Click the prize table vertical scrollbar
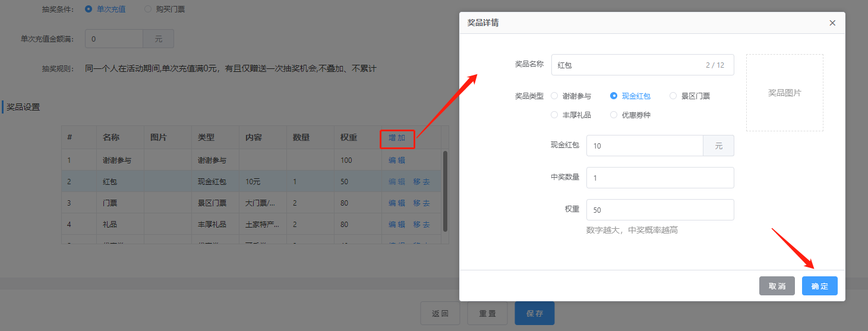The height and width of the screenshot is (331, 868). [445, 190]
